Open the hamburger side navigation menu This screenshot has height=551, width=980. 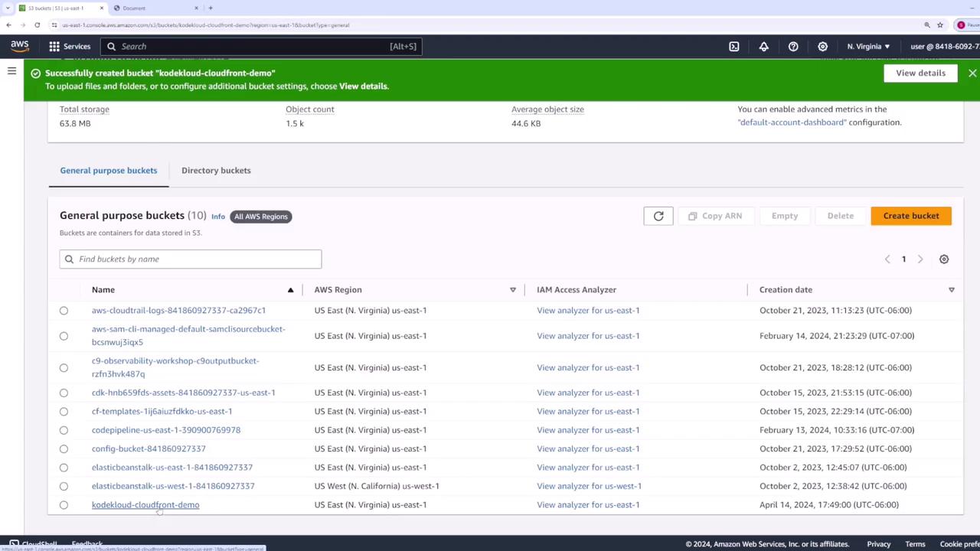(x=11, y=71)
